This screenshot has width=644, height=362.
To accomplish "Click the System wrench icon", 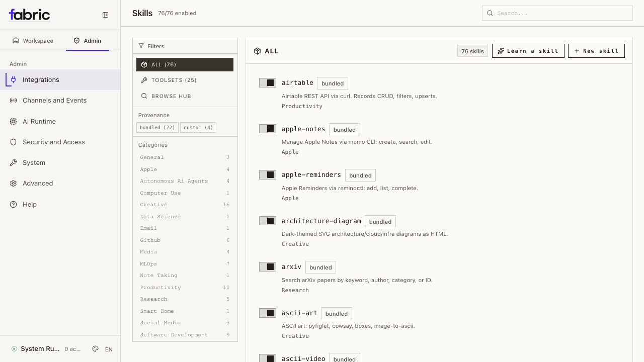I will [x=14, y=163].
